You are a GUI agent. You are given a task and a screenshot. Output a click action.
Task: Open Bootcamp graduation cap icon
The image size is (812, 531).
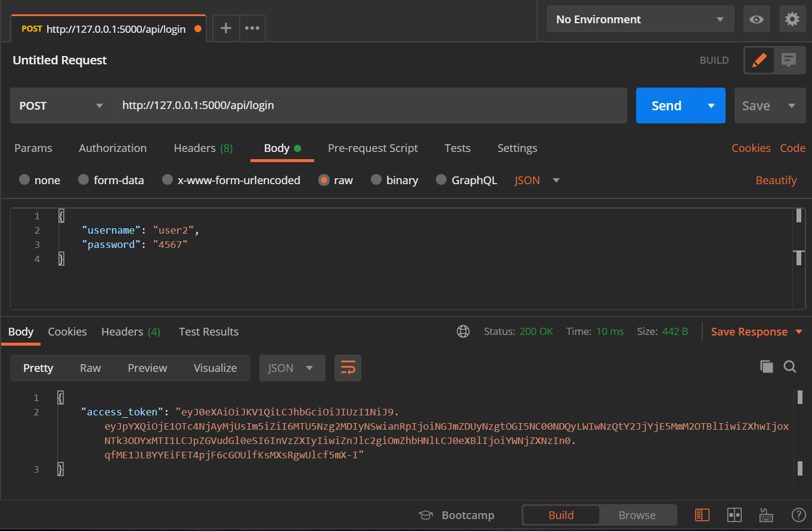[426, 516]
